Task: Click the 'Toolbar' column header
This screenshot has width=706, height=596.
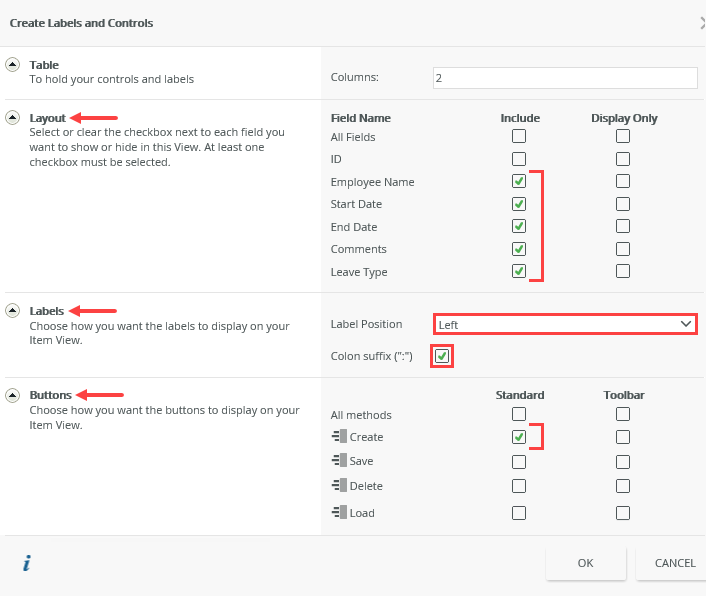Action: [624, 395]
